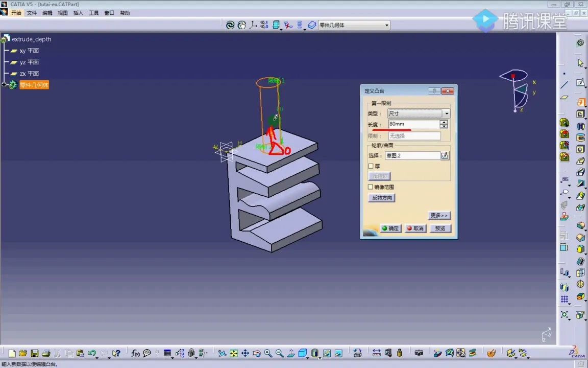The width and height of the screenshot is (588, 368).
Task: Activate the Pan view tool
Action: coord(245,353)
